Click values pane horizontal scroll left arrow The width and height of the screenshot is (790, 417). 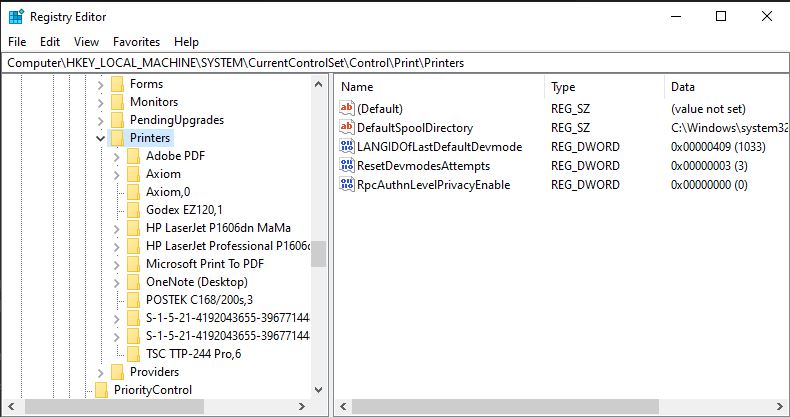click(344, 406)
